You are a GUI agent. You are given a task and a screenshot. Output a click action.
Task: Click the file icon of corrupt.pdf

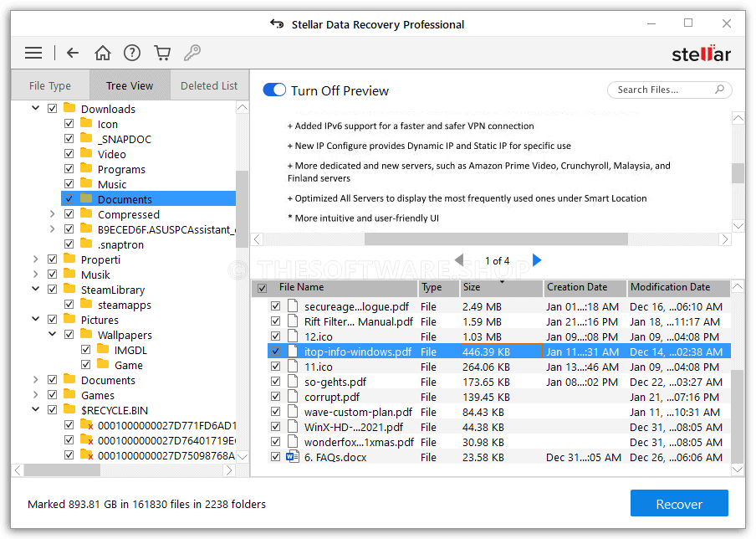pyautogui.click(x=293, y=397)
